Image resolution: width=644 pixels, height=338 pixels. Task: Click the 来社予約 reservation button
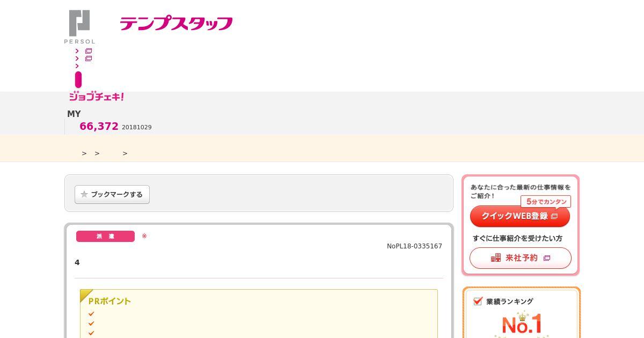click(x=521, y=258)
